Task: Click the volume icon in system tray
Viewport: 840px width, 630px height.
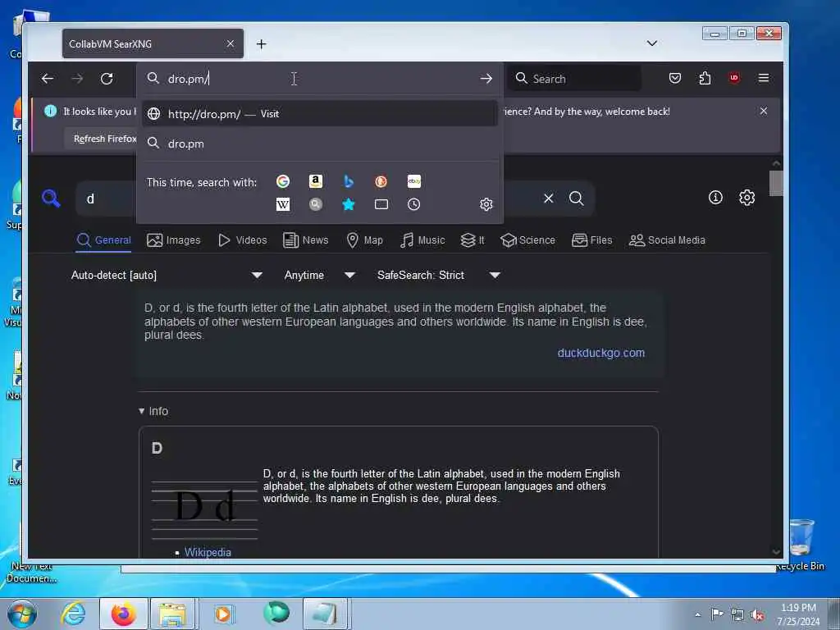Action: point(756,615)
